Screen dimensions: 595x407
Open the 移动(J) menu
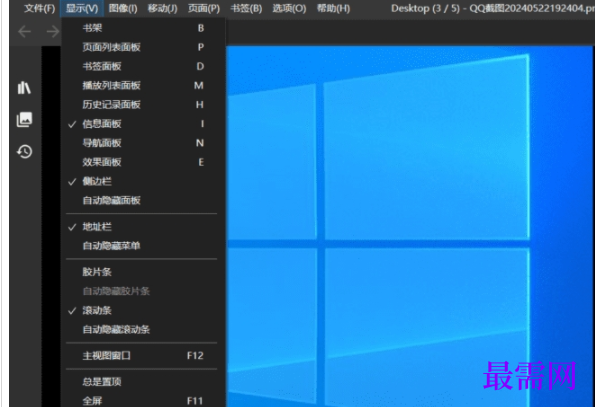click(x=162, y=8)
